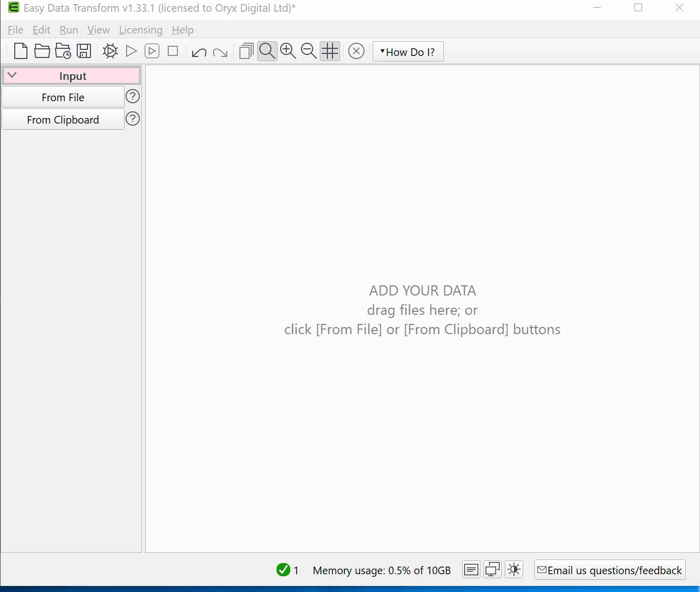This screenshot has width=700, height=592.
Task: Click the Save floppy disk icon
Action: click(84, 51)
